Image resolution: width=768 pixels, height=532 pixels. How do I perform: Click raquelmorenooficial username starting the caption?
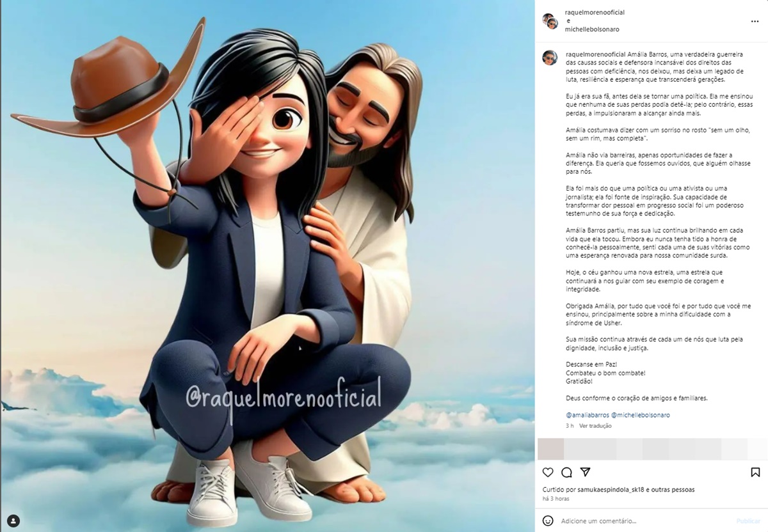tap(596, 55)
